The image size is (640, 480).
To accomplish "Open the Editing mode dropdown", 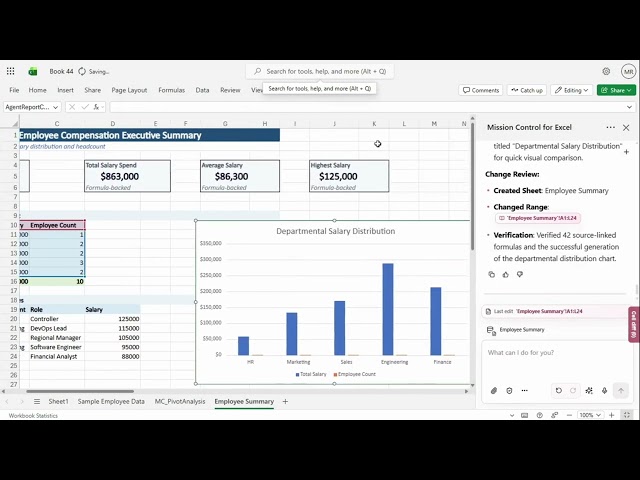I will pos(571,90).
